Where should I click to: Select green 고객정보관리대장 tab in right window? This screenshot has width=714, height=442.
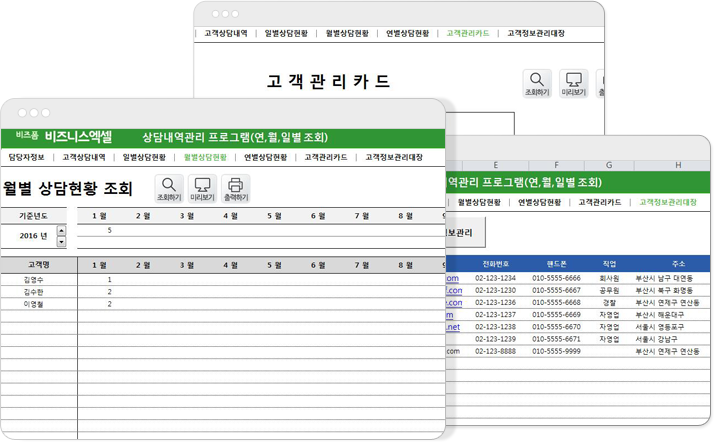pyautogui.click(x=668, y=202)
